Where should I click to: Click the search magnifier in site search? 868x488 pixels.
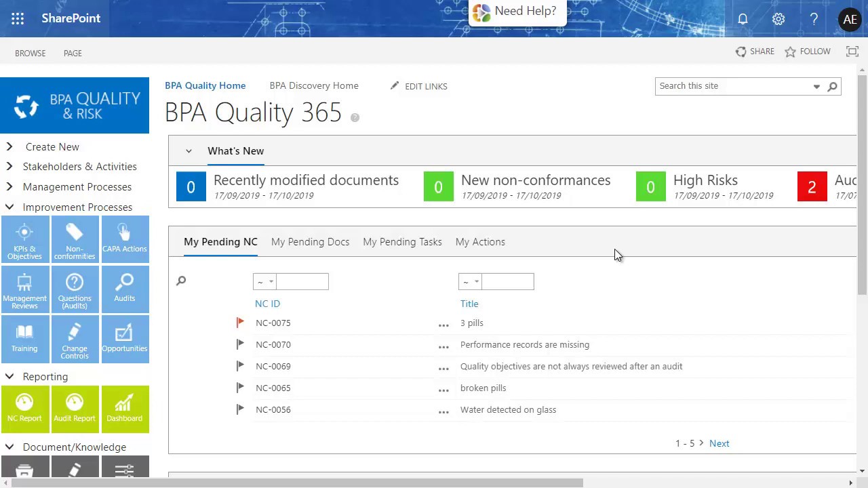pos(832,86)
